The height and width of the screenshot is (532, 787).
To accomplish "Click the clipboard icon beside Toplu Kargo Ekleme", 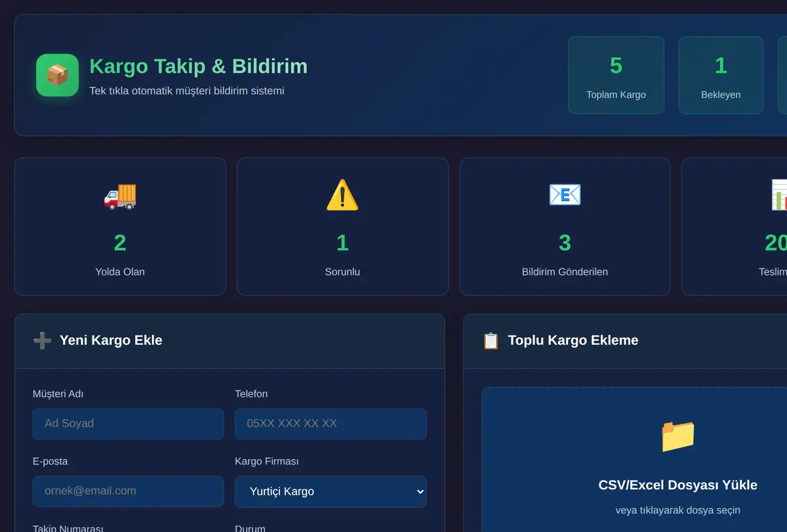I will 491,340.
